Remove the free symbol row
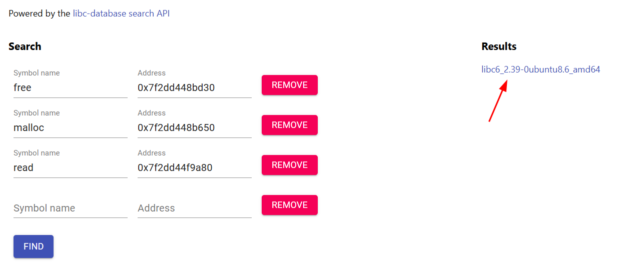 point(289,85)
